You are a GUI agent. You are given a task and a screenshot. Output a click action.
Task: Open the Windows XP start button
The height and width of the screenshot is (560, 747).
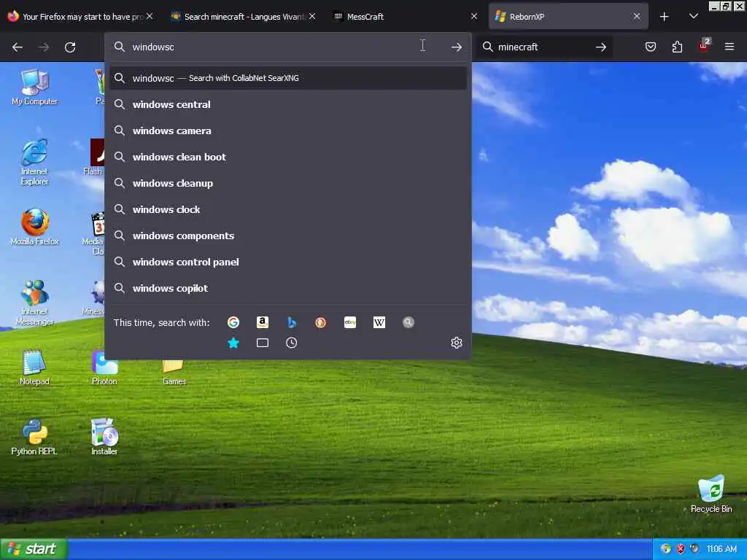[34, 549]
